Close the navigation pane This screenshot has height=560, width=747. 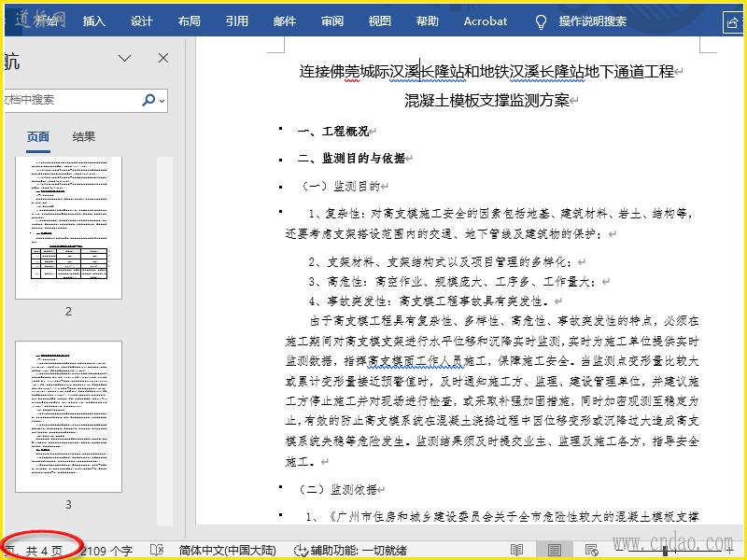click(163, 59)
